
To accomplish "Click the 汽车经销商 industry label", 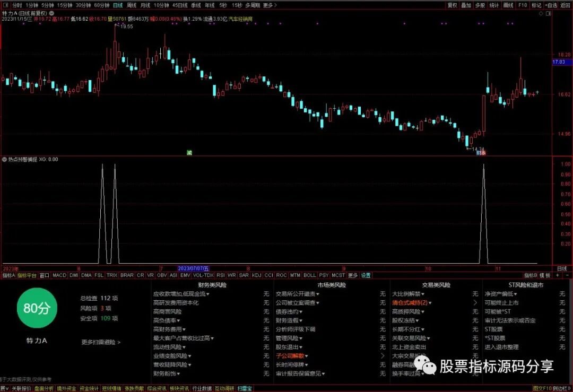I will [x=240, y=19].
